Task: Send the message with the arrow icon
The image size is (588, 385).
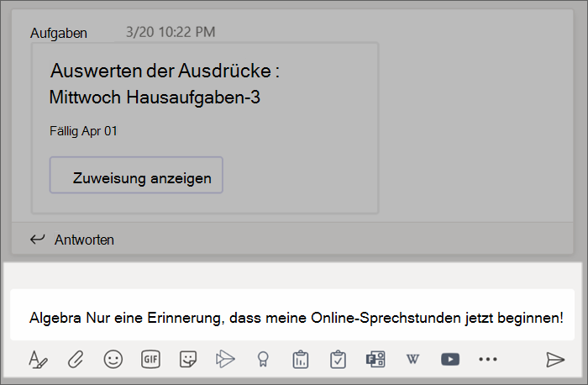Action: pos(555,360)
